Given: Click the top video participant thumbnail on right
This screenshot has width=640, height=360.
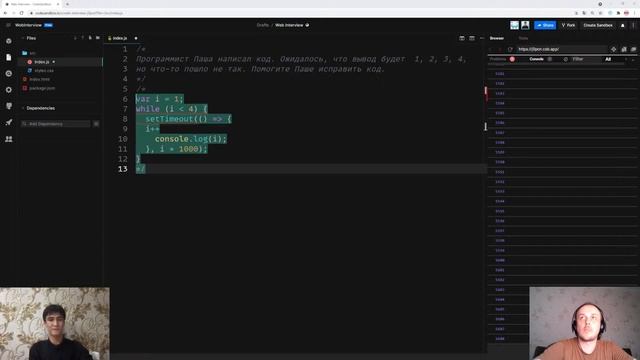Looking at the screenshot, I should (x=585, y=323).
